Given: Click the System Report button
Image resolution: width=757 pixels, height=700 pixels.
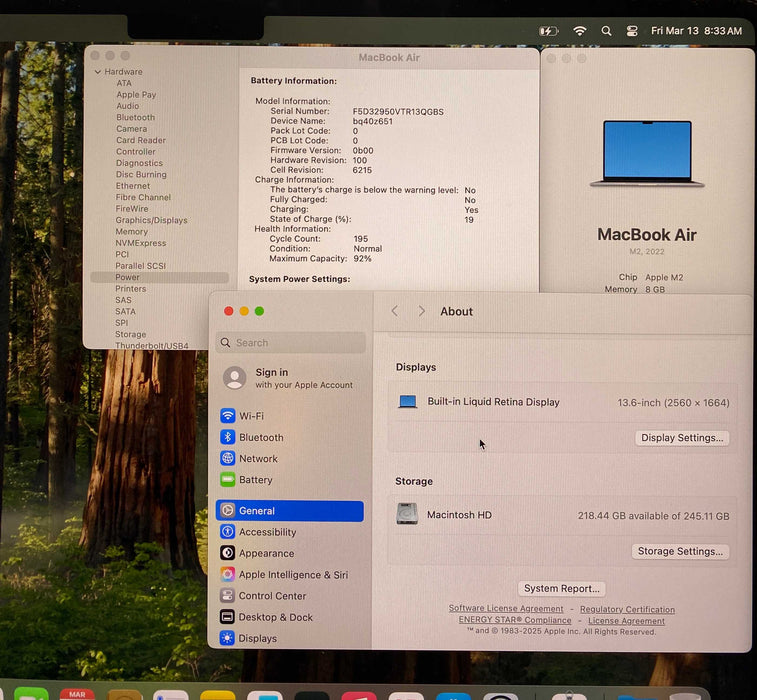Looking at the screenshot, I should point(561,588).
